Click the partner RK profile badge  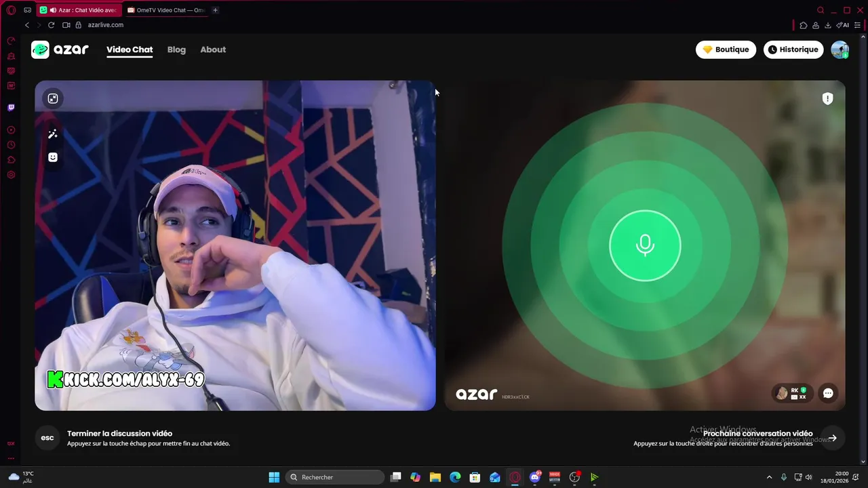pyautogui.click(x=792, y=393)
